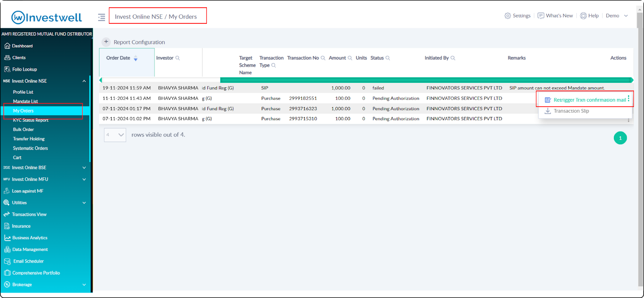The height and width of the screenshot is (298, 644).
Task: Click the 19-11-2024 11:59 AM order date
Action: pyautogui.click(x=126, y=88)
